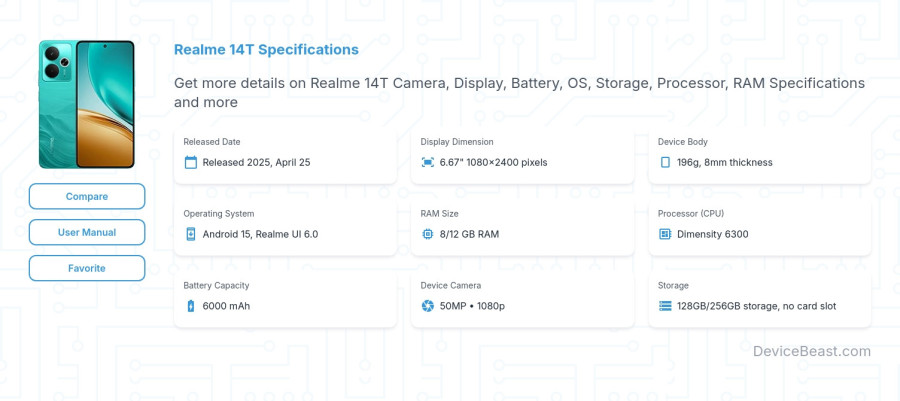Click the 'Dimensity 6300' value
This screenshot has width=900, height=401.
pyautogui.click(x=712, y=234)
